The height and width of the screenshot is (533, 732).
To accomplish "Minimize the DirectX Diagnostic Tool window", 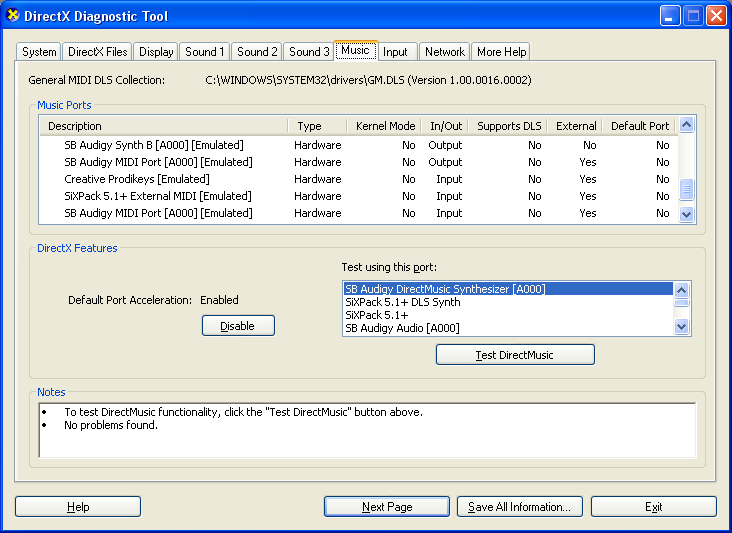I will click(669, 16).
